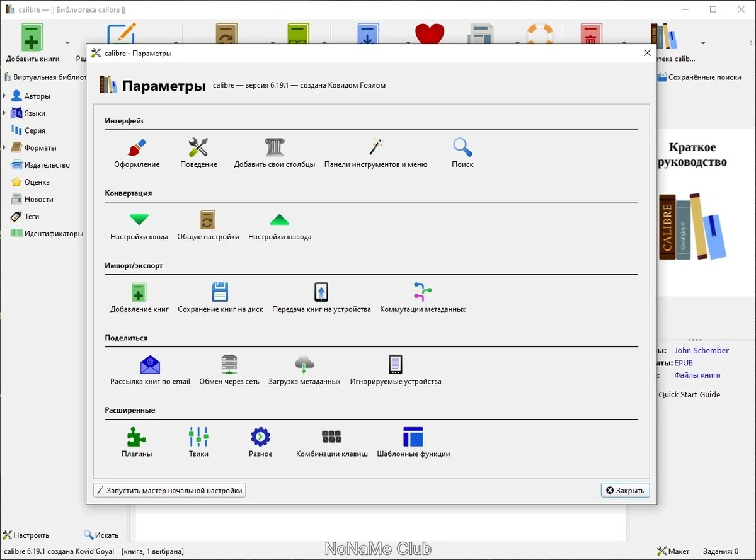Viewport: 756px width, 560px height.
Task: Select Издательство in tag browser
Action: pos(40,164)
